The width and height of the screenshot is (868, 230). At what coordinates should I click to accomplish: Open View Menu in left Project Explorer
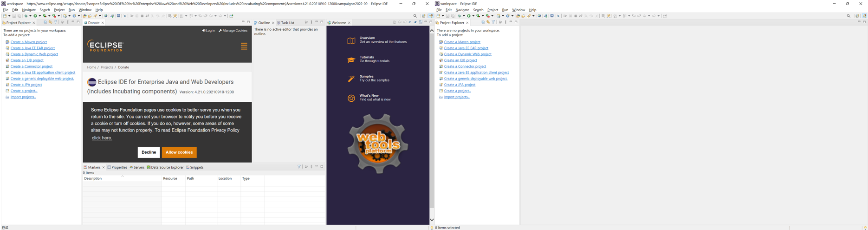click(x=68, y=22)
